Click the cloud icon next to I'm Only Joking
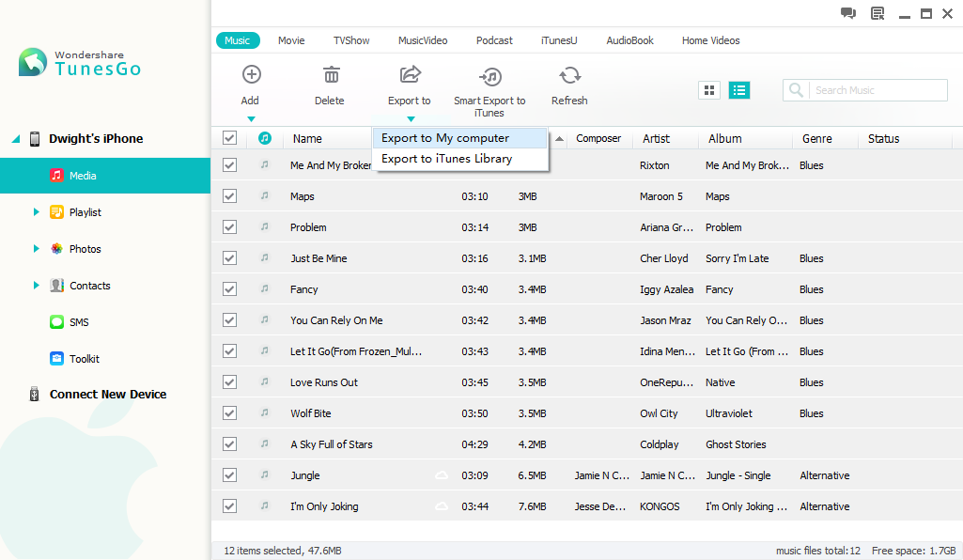Viewport: 963px width, 560px height. tap(442, 506)
